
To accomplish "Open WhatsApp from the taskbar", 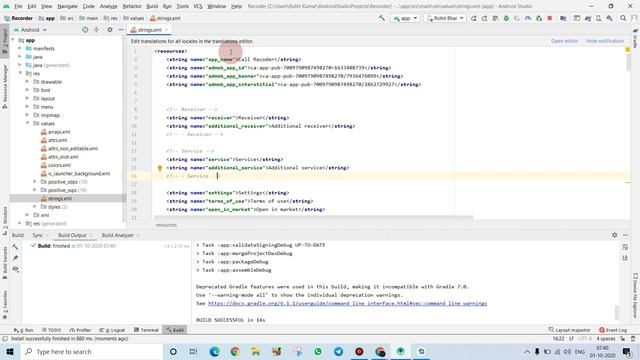I will click(318, 351).
